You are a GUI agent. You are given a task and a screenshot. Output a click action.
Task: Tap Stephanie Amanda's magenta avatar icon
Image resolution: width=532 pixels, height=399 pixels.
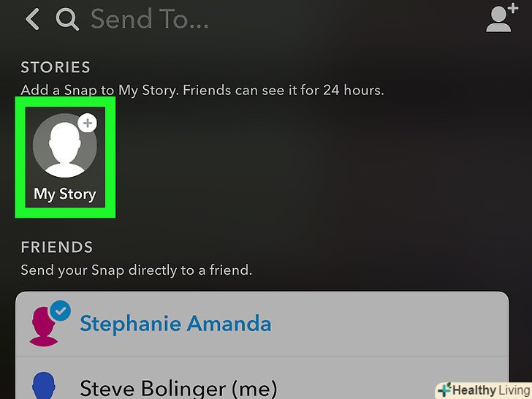point(43,327)
